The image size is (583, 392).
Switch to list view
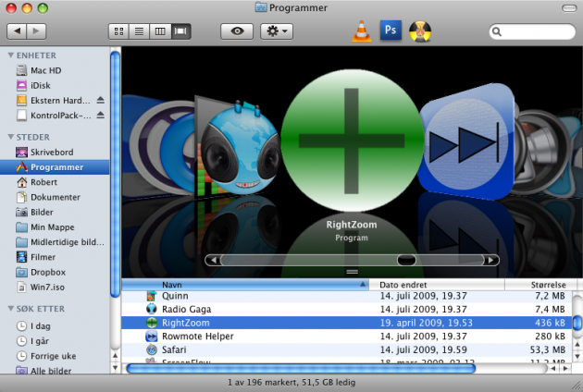click(x=139, y=31)
